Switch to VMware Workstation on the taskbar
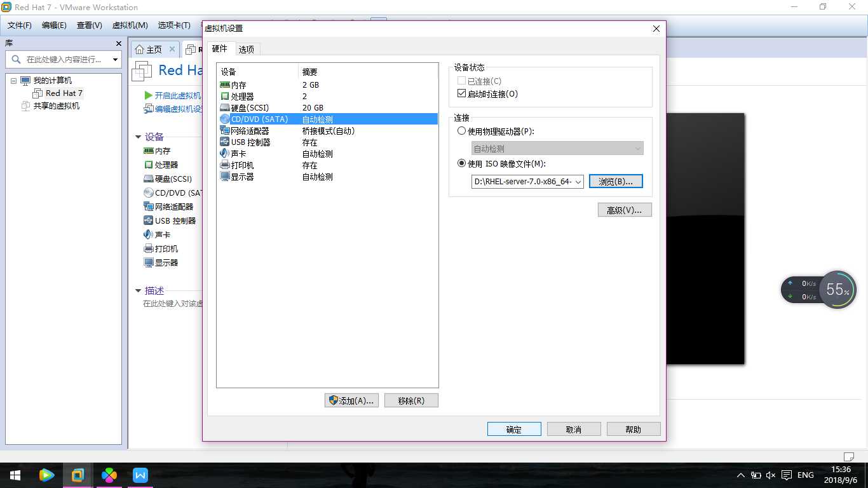 click(x=78, y=475)
